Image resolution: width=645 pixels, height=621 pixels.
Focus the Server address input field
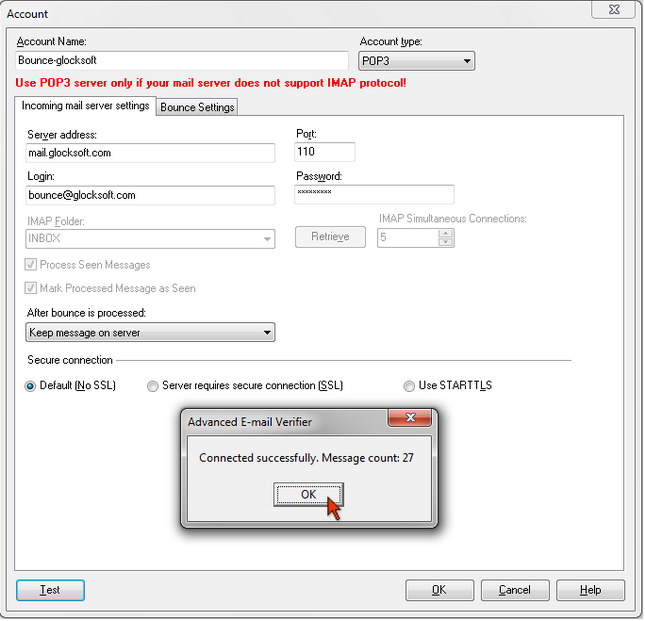151,153
